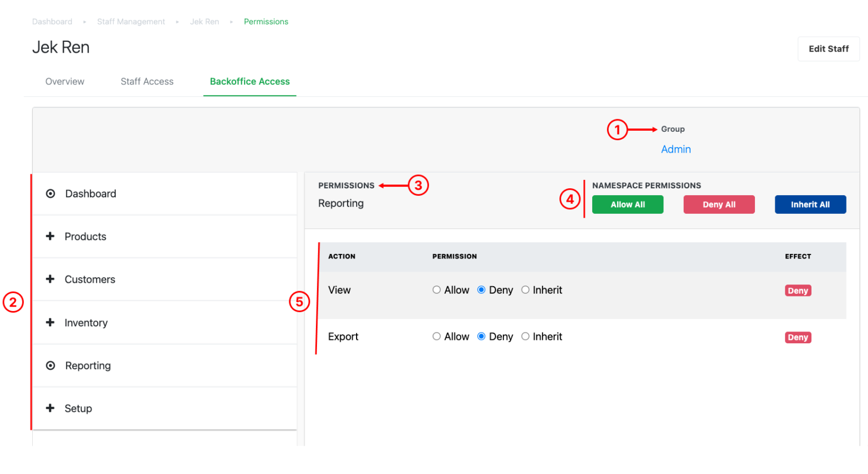Screen dimensions: 868x474
Task: Select the Setup sidebar item
Action: (x=164, y=409)
